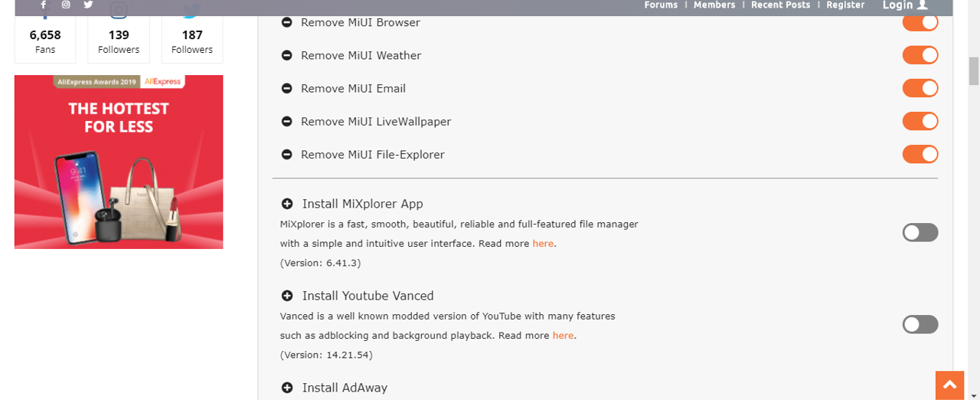Click the Install Youtube Vanced heading
Image resolution: width=980 pixels, height=400 pixels.
tap(367, 296)
